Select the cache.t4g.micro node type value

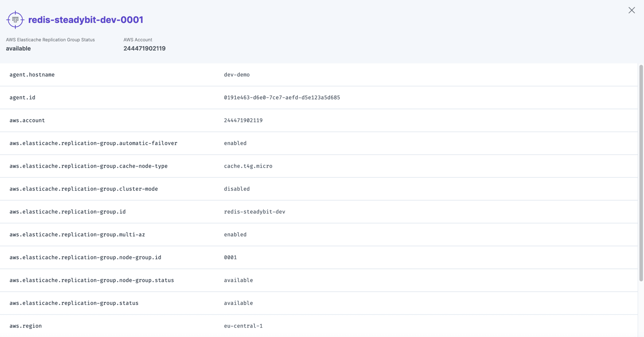pos(248,166)
